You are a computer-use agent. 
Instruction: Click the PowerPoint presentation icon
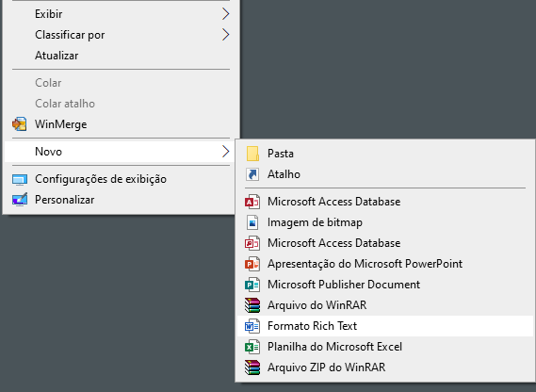[x=252, y=264]
